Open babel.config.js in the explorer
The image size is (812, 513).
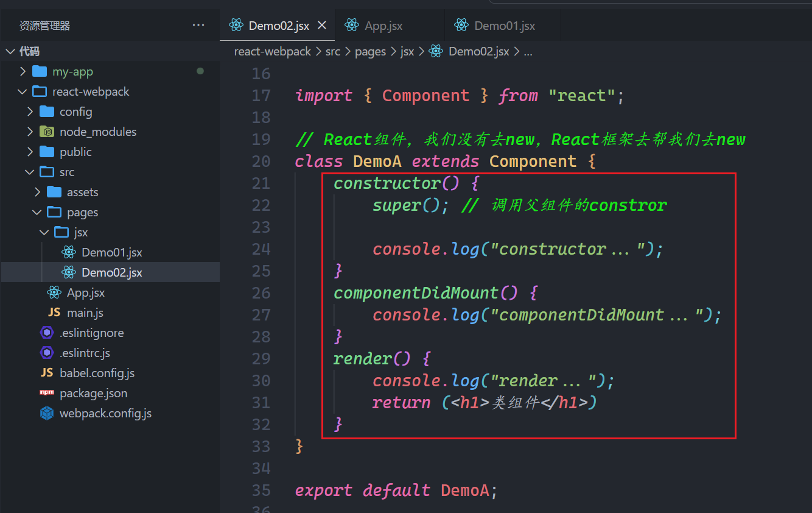click(x=110, y=373)
